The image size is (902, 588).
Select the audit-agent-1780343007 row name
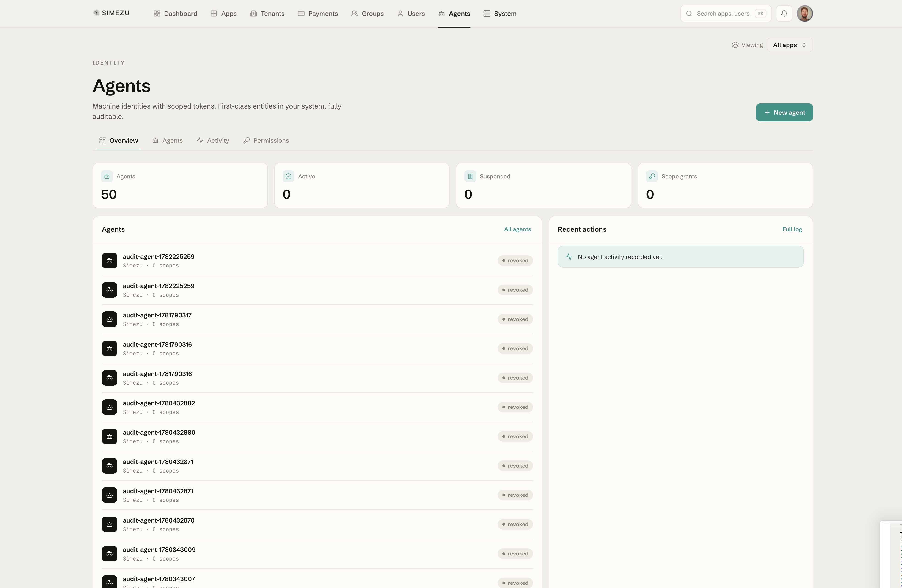[x=159, y=579]
